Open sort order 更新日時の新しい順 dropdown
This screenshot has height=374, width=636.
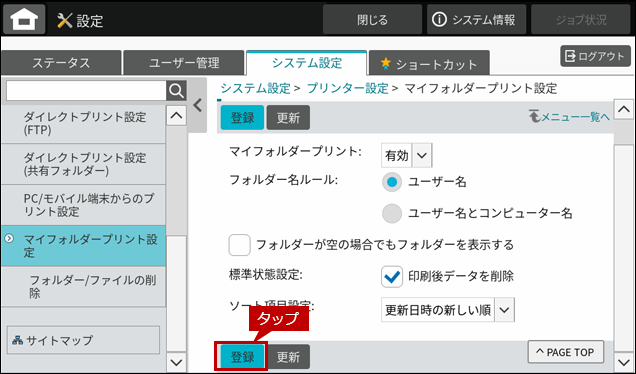[448, 310]
